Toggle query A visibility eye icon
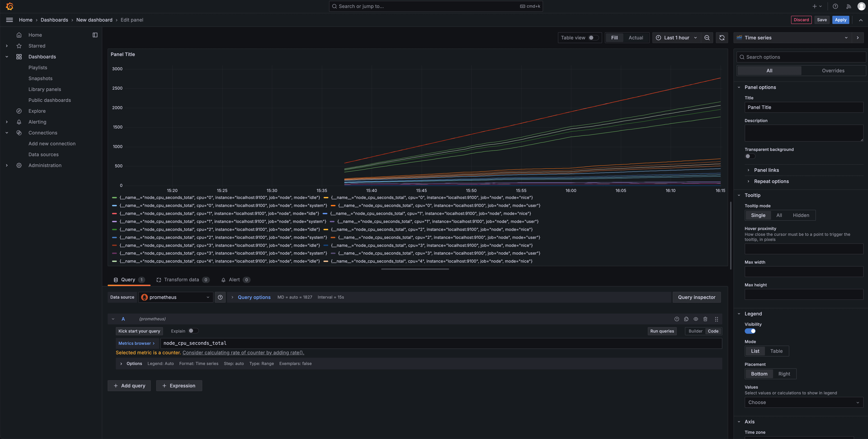 pos(695,319)
